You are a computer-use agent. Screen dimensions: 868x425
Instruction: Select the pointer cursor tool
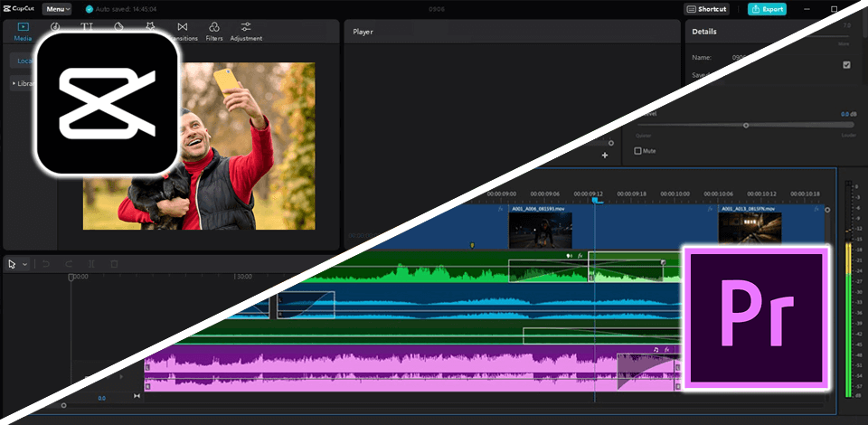tap(13, 264)
